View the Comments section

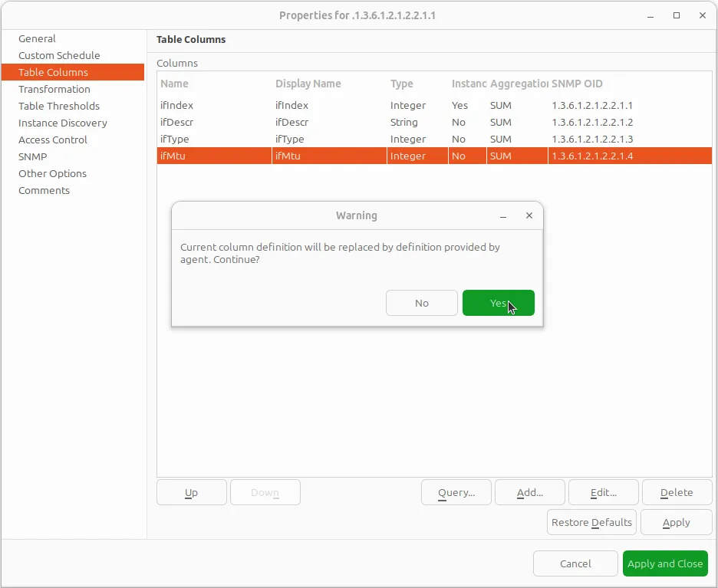coord(44,190)
